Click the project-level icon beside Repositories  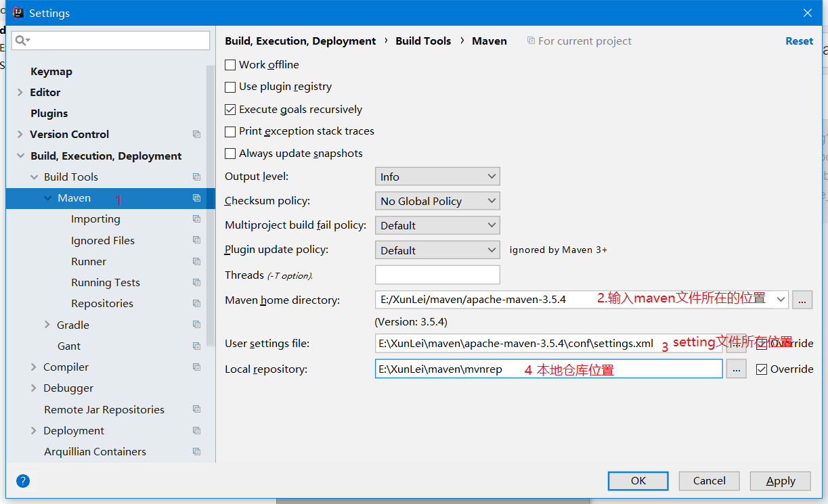click(196, 303)
